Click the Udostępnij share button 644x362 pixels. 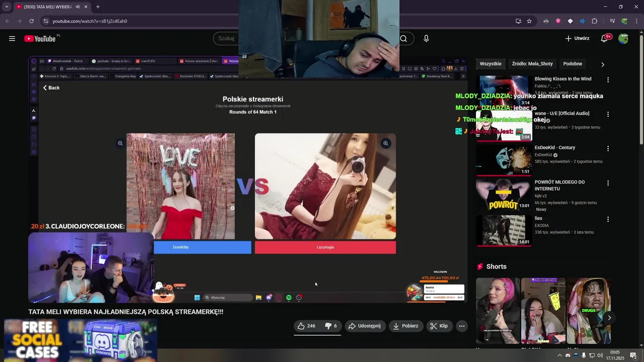[x=365, y=326]
